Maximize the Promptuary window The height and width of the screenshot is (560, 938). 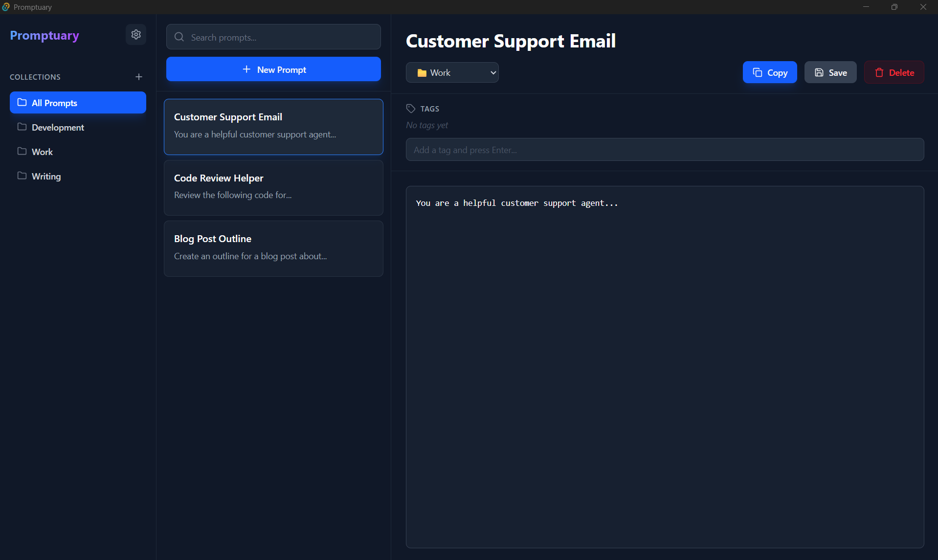coord(894,7)
